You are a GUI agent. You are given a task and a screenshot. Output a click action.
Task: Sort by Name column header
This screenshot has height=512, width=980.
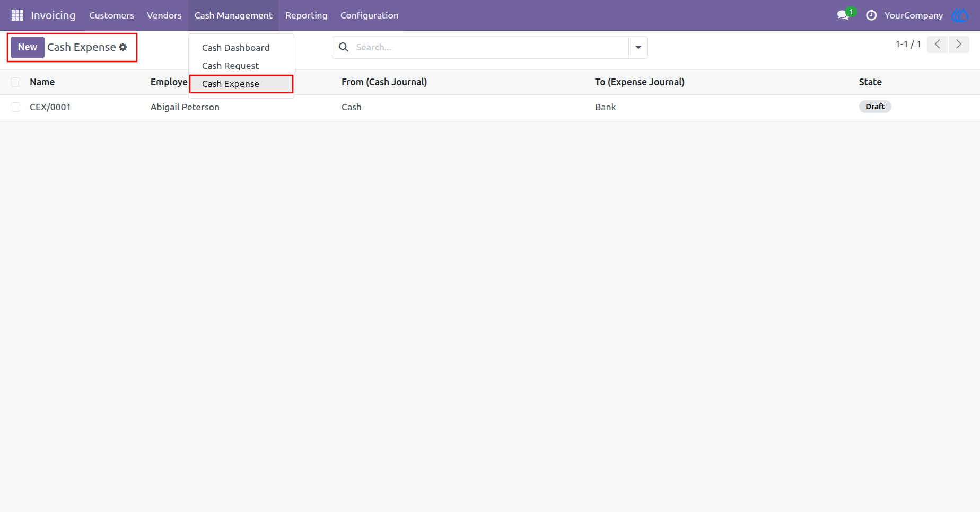pyautogui.click(x=42, y=82)
